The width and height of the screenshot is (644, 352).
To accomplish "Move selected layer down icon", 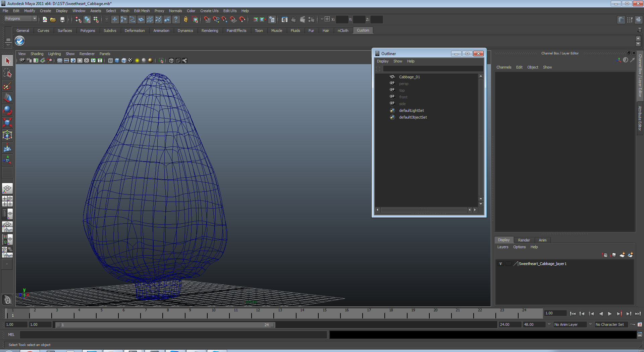I will coord(613,255).
